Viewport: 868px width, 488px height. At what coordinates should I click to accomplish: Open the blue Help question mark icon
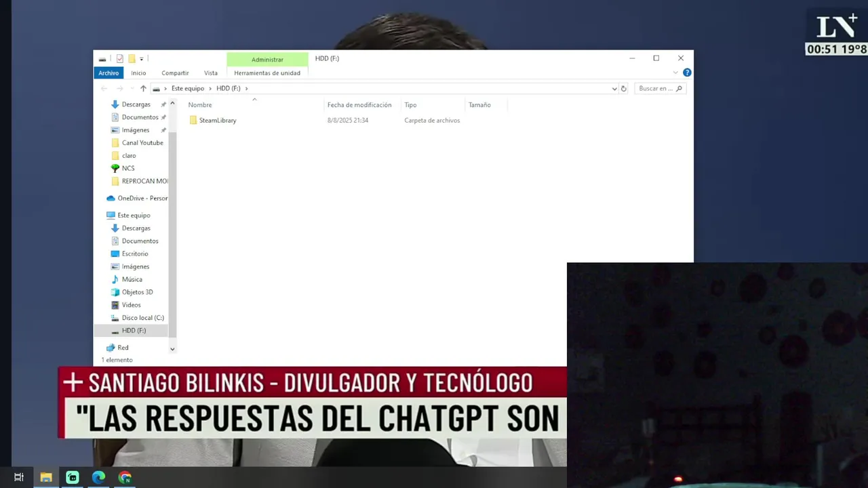click(x=687, y=73)
